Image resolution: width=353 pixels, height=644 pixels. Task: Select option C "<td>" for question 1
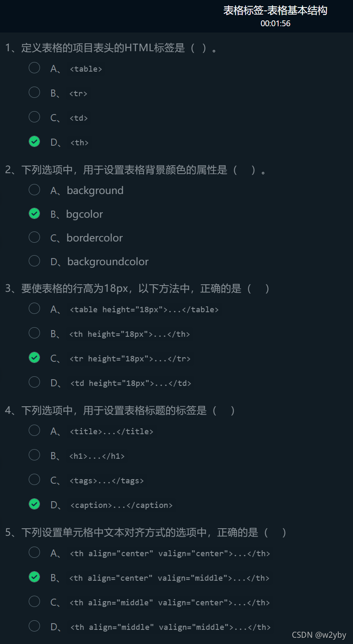click(x=34, y=117)
